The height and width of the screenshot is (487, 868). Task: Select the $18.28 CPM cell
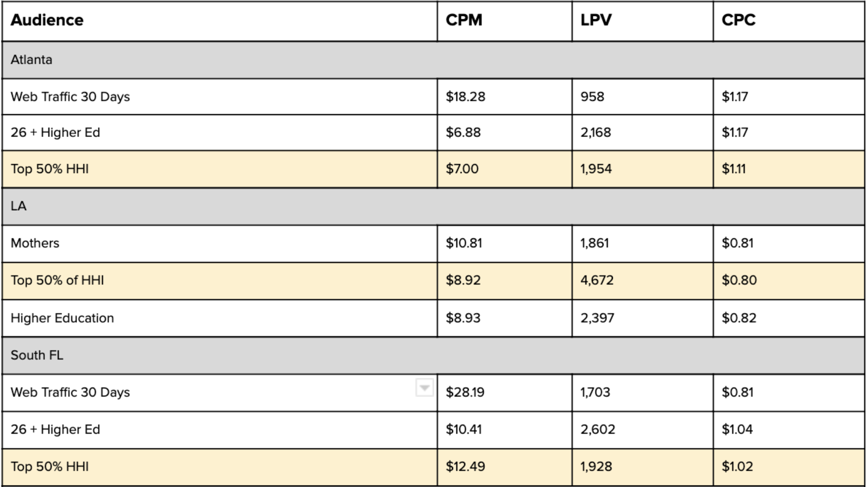coord(465,97)
